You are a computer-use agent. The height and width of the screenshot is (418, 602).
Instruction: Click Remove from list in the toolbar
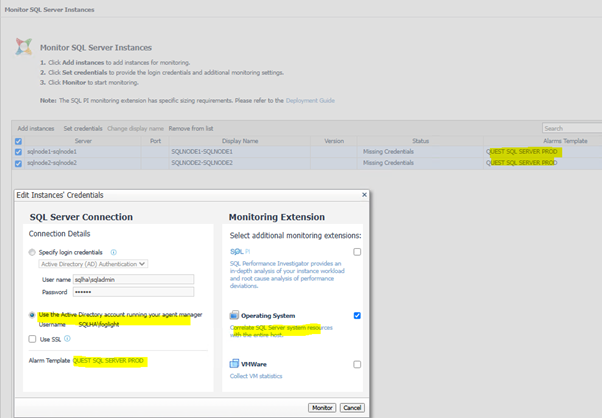(x=191, y=129)
